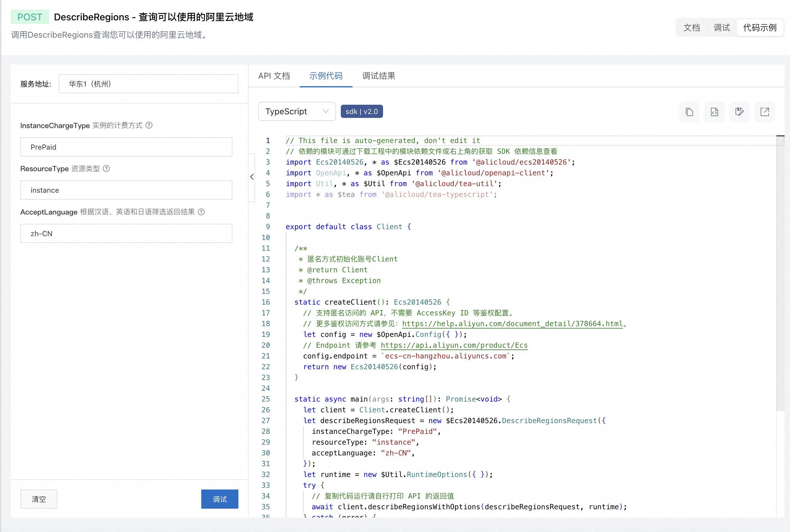
Task: Click the save and edit floppy icon
Action: pos(739,112)
